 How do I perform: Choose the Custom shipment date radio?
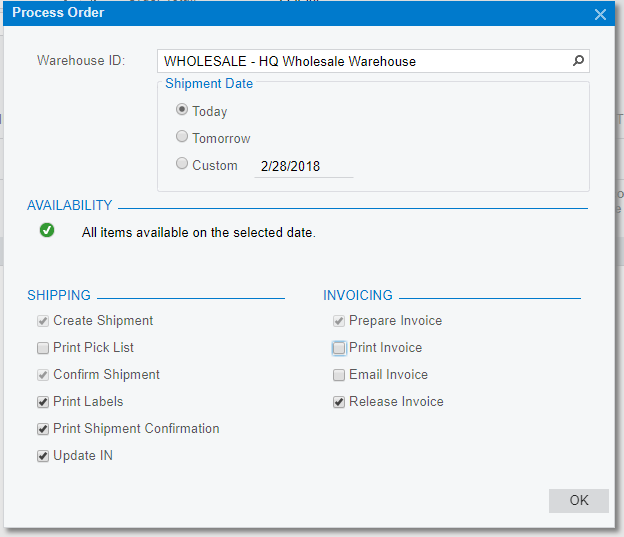(182, 165)
